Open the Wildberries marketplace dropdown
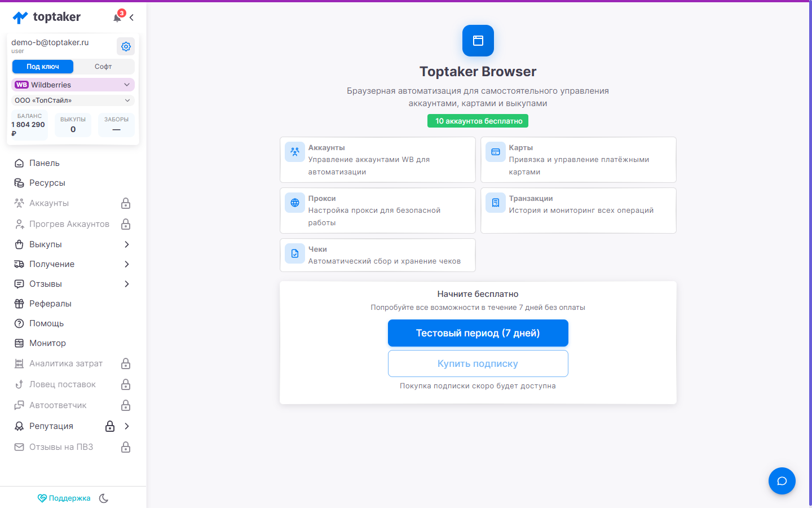 (x=73, y=85)
